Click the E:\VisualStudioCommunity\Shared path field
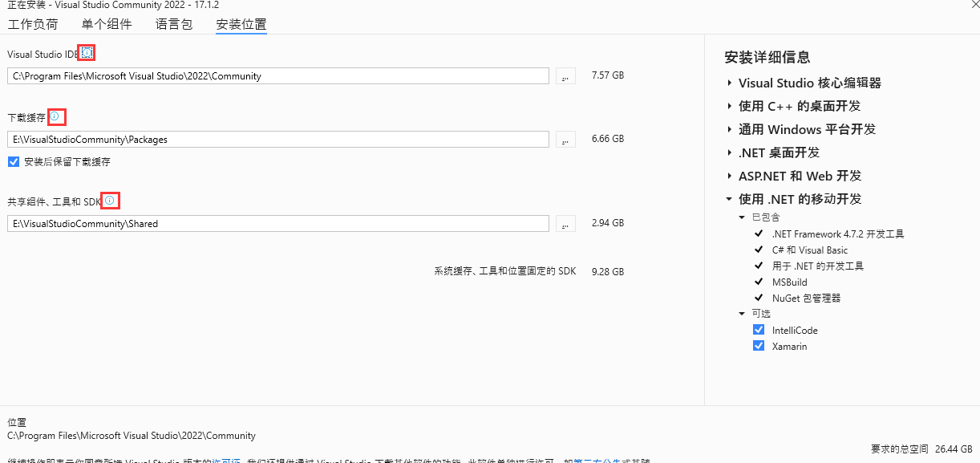The width and height of the screenshot is (980, 463). [x=278, y=224]
